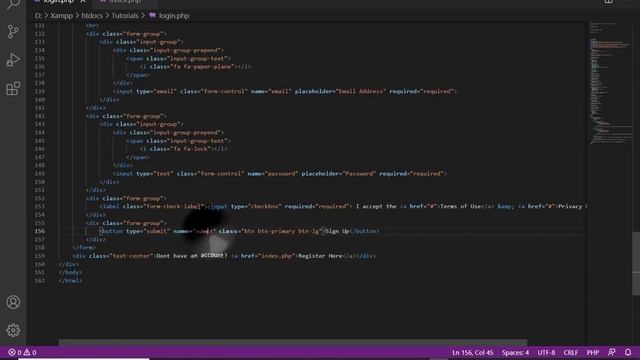This screenshot has width=640, height=360.
Task: Click line number 139 in the gutter
Action: pos(40,91)
